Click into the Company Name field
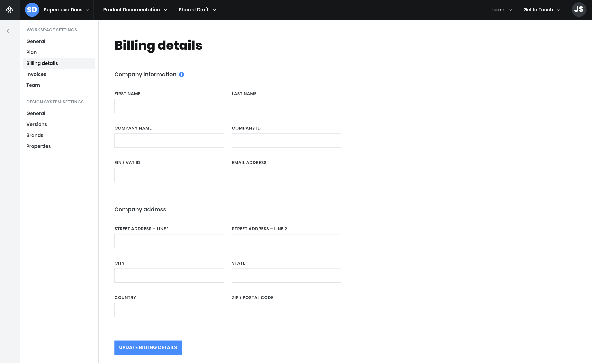Image resolution: width=592 pixels, height=364 pixels. pos(169,140)
